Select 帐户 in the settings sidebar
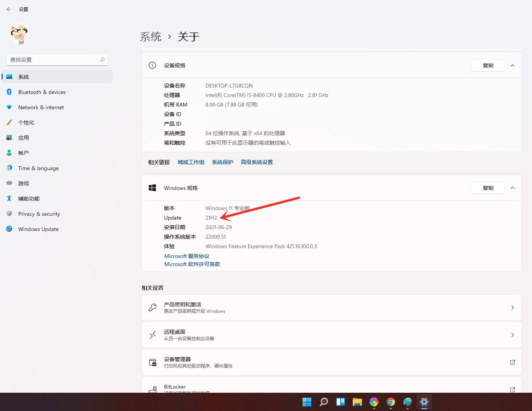The image size is (532, 411). tap(23, 153)
